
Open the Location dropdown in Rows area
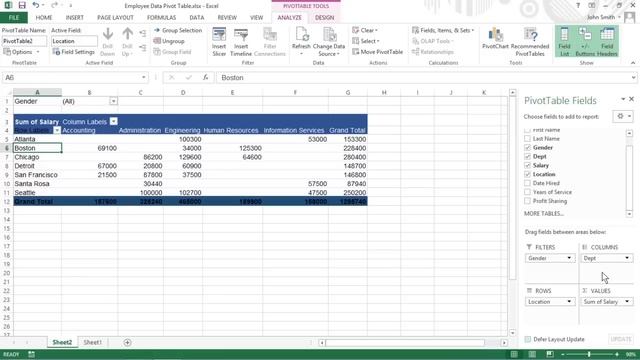coord(569,302)
